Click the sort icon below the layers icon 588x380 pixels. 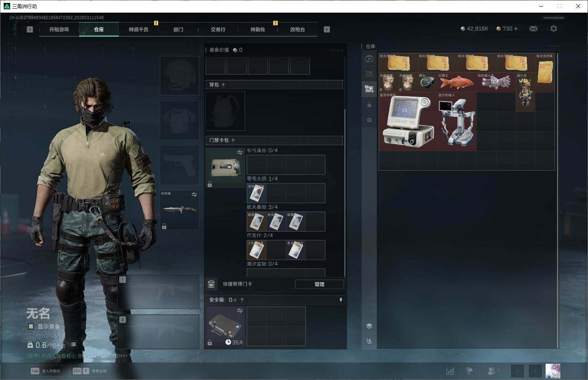coord(369,341)
